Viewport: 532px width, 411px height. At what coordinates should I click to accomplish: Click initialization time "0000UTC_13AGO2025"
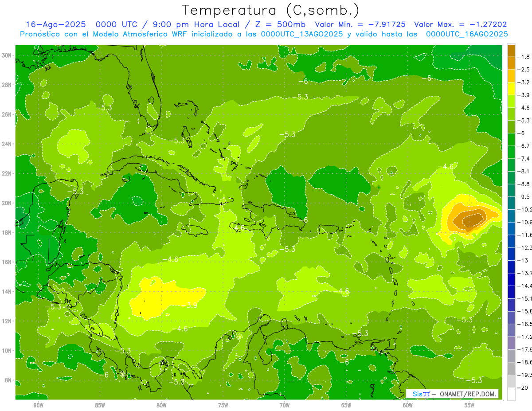302,34
